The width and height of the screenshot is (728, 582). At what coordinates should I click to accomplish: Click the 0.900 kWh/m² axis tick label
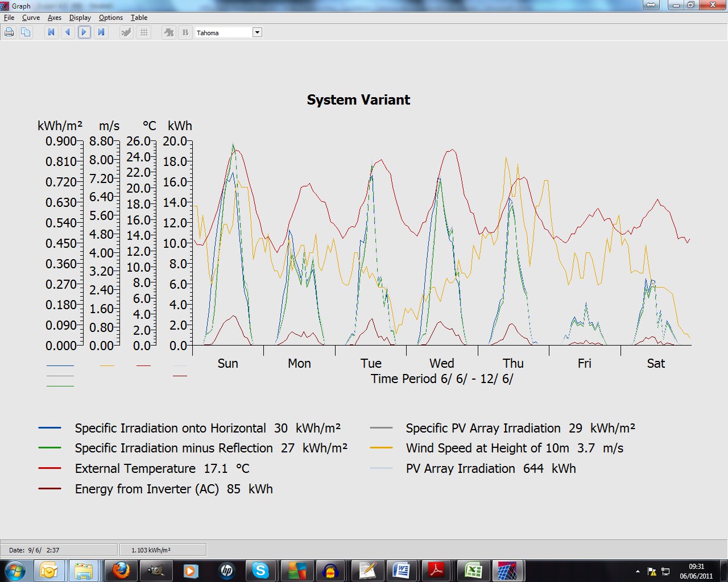61,141
